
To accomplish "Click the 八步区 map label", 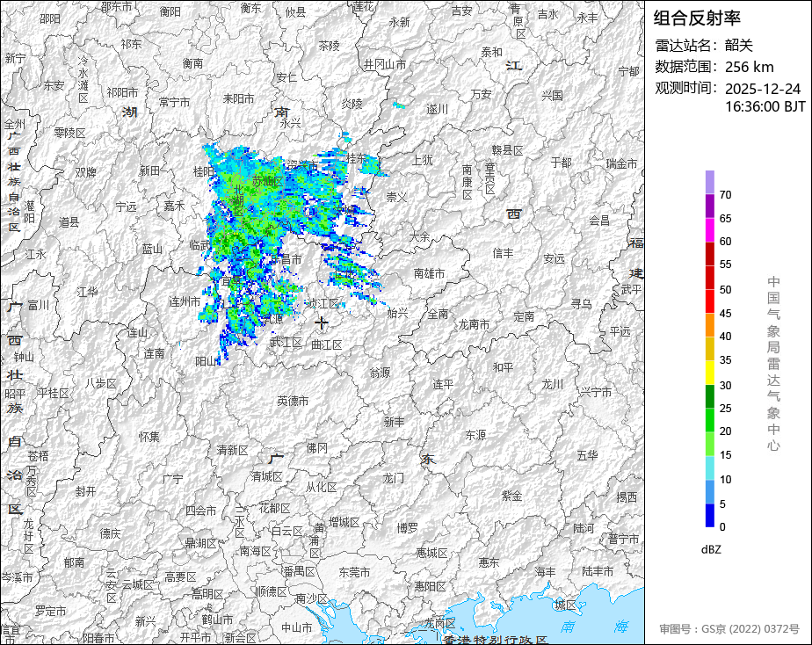I will pyautogui.click(x=101, y=384).
